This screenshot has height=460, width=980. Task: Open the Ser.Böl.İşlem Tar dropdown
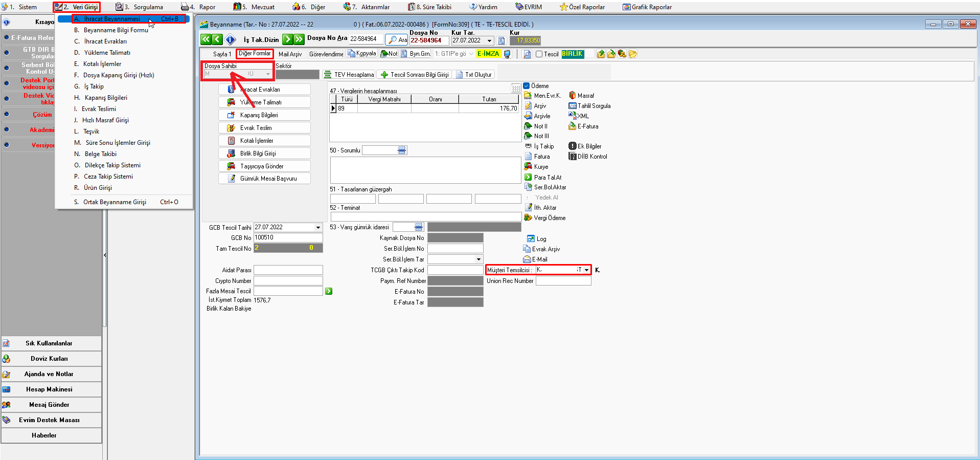(478, 259)
